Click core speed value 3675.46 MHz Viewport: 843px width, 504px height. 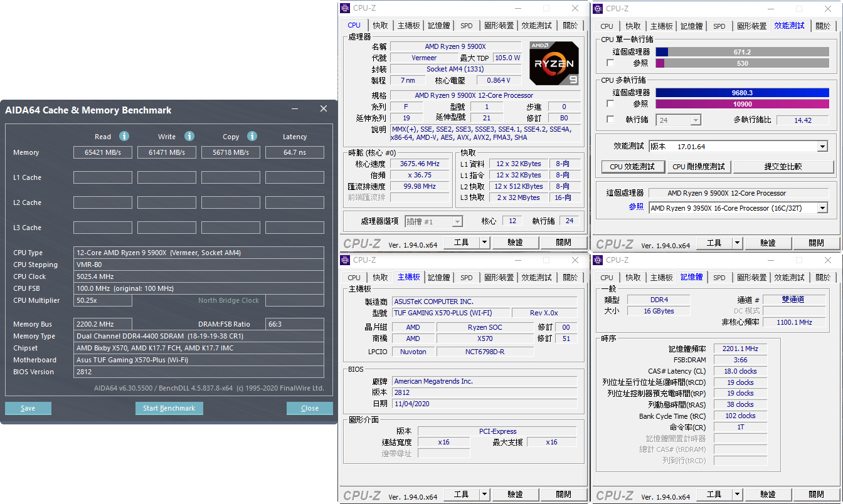point(420,164)
